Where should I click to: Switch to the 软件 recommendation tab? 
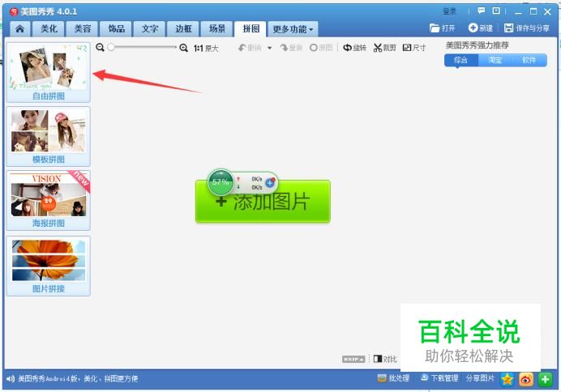529,60
